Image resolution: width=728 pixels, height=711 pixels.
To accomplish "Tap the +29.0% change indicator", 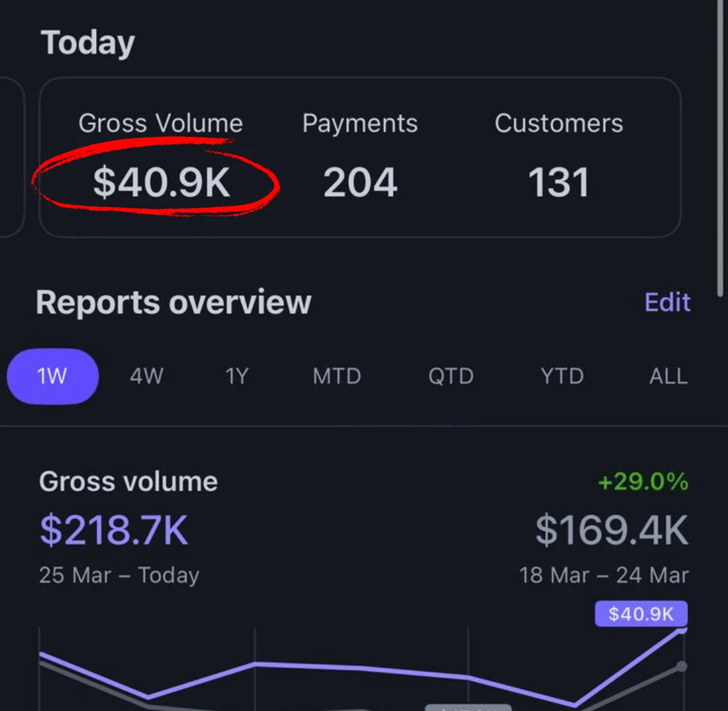I will [643, 481].
